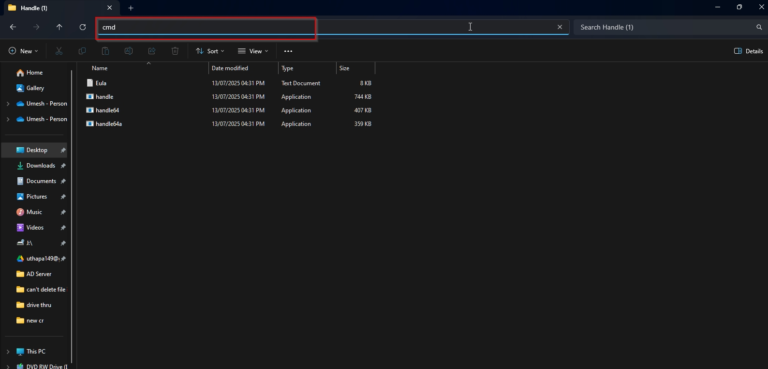Viewport: 768px width, 369px height.
Task: Click the Paste icon in toolbar
Action: coord(105,51)
